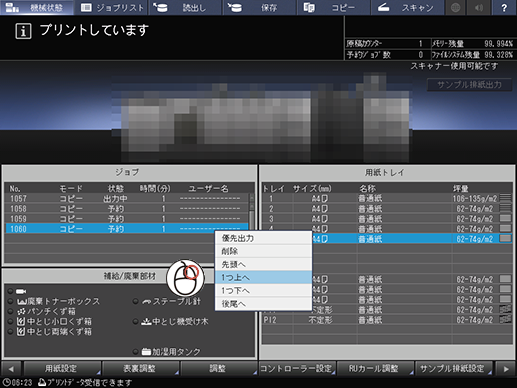Screen dimensions: 517x388
Task: Click the print data receive status icon
Action: (x=42, y=382)
